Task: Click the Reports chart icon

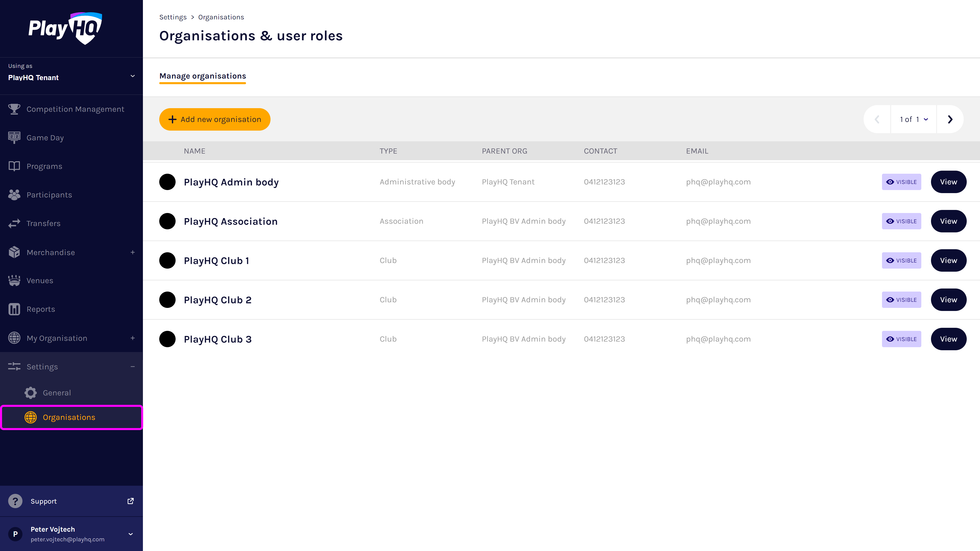Action: coord(14,309)
